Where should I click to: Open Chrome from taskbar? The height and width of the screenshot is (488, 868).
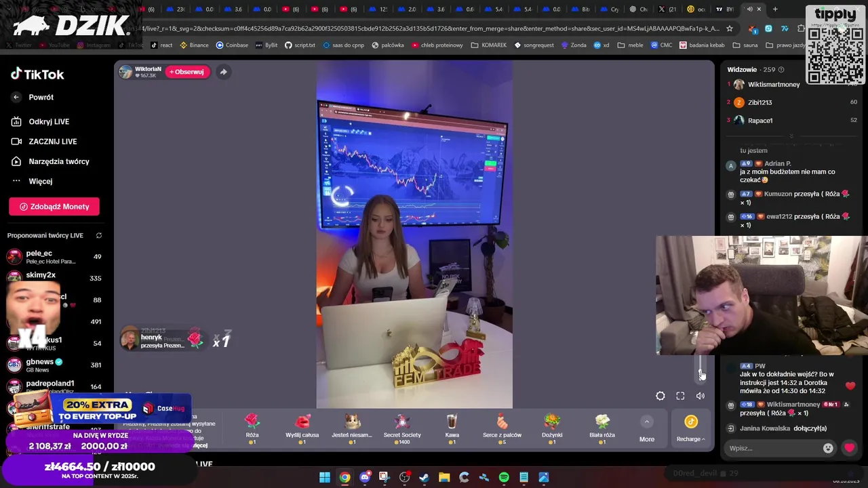pyautogui.click(x=344, y=477)
